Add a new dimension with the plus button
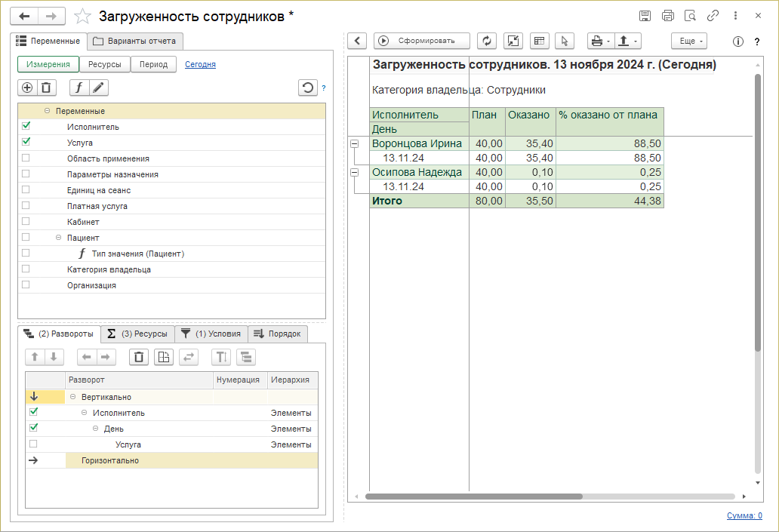Image resolution: width=779 pixels, height=532 pixels. coord(27,88)
